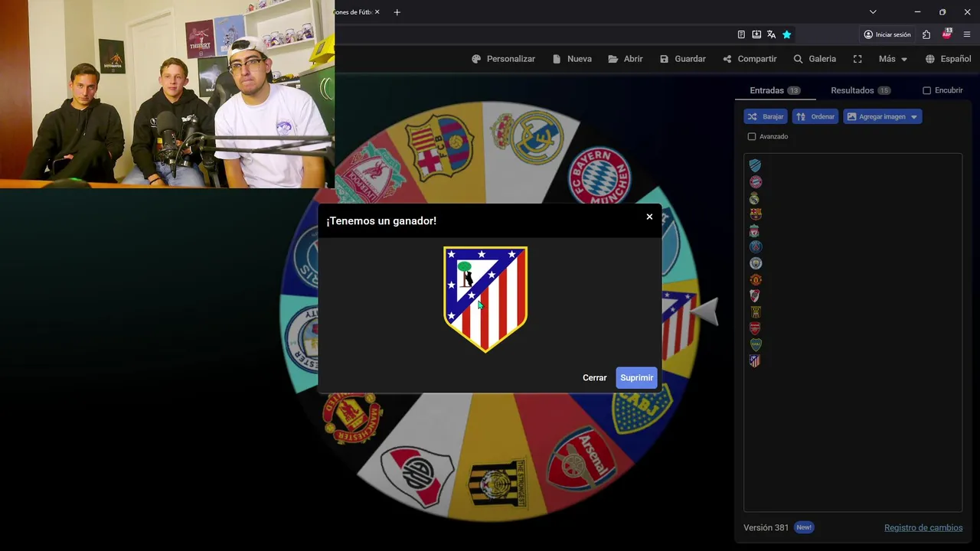Open a new browser tab

[397, 12]
